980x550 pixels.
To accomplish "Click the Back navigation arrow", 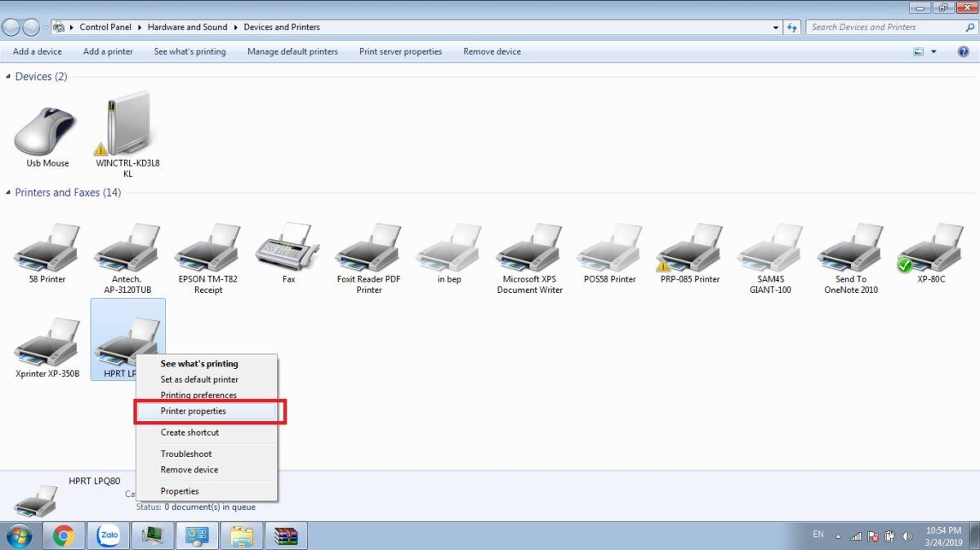I will coord(12,27).
